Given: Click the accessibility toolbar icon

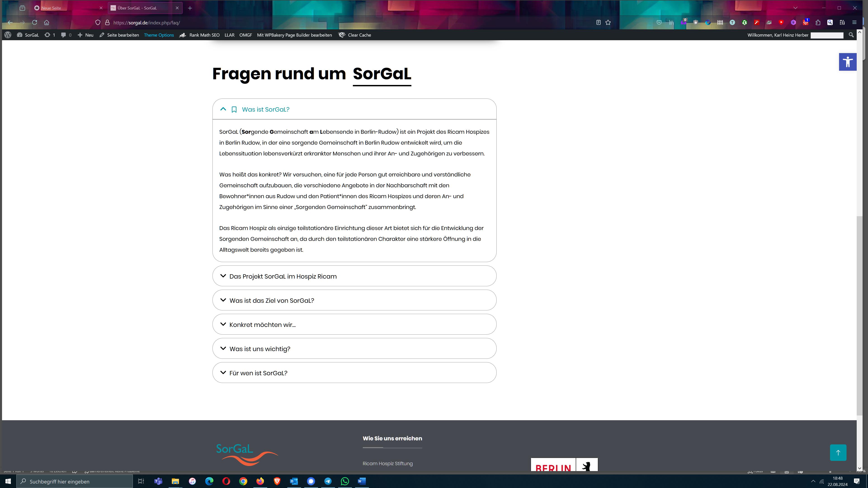Looking at the screenshot, I should 847,62.
